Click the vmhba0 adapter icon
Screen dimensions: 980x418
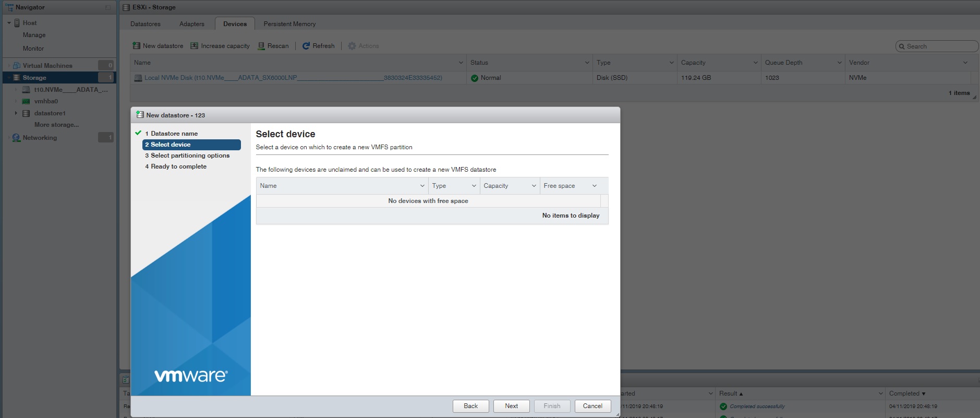[26, 101]
